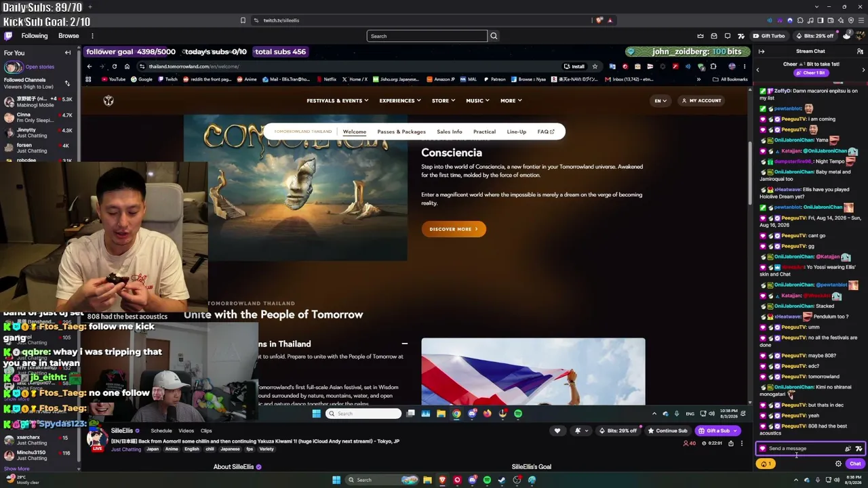The height and width of the screenshot is (488, 868).
Task: Click the SilleEllis streamer avatar
Action: tap(97, 439)
